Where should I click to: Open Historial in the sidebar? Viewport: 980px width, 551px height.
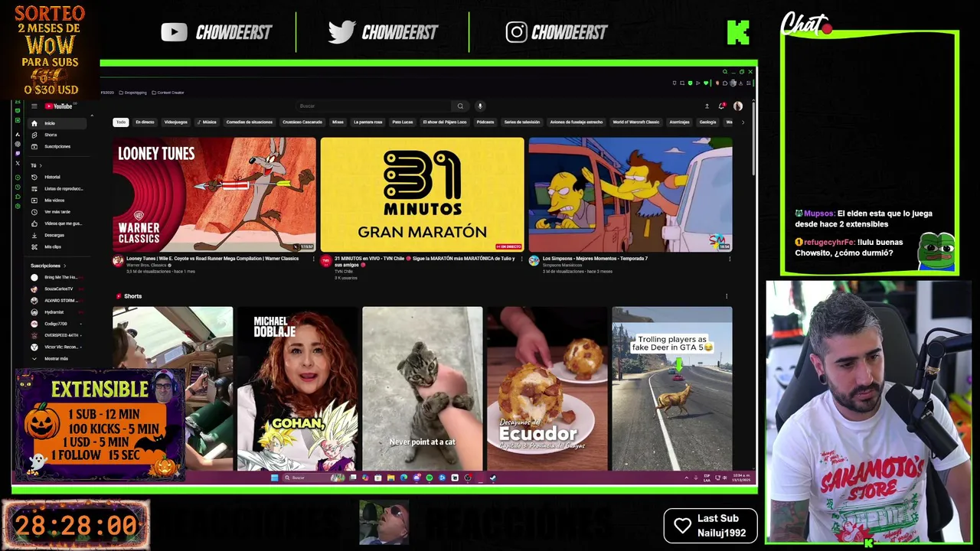point(57,177)
